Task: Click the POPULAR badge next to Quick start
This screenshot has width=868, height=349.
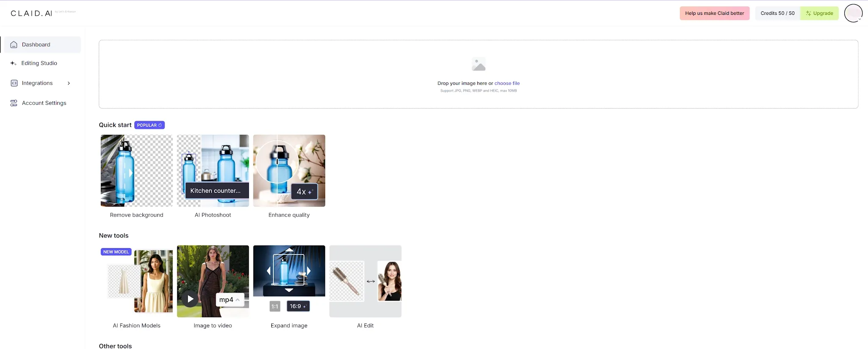Action: pyautogui.click(x=149, y=125)
